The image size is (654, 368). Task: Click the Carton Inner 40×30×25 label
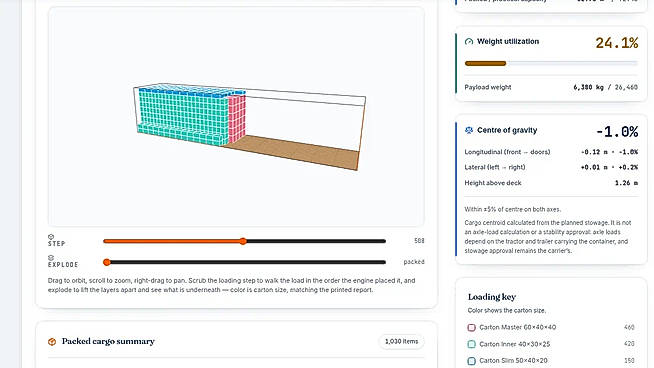(515, 344)
